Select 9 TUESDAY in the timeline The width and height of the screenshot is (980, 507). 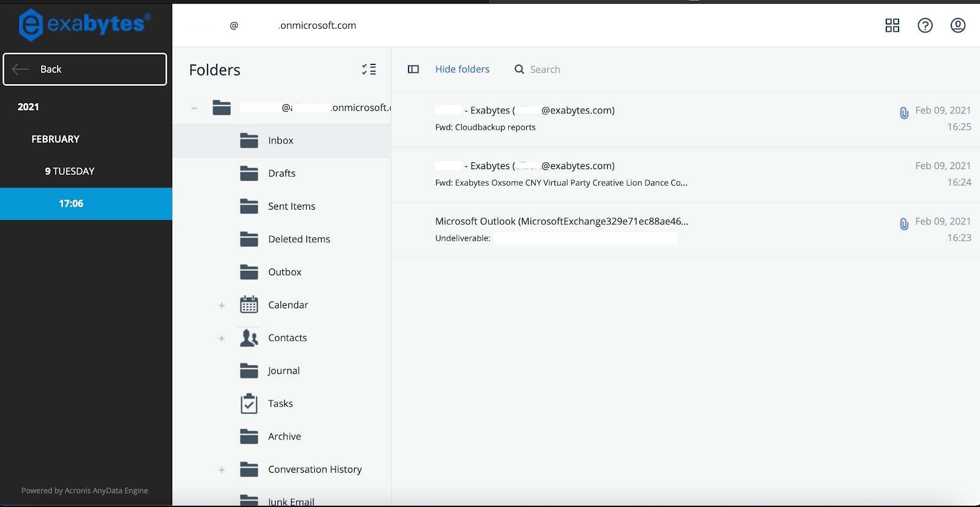pos(70,171)
